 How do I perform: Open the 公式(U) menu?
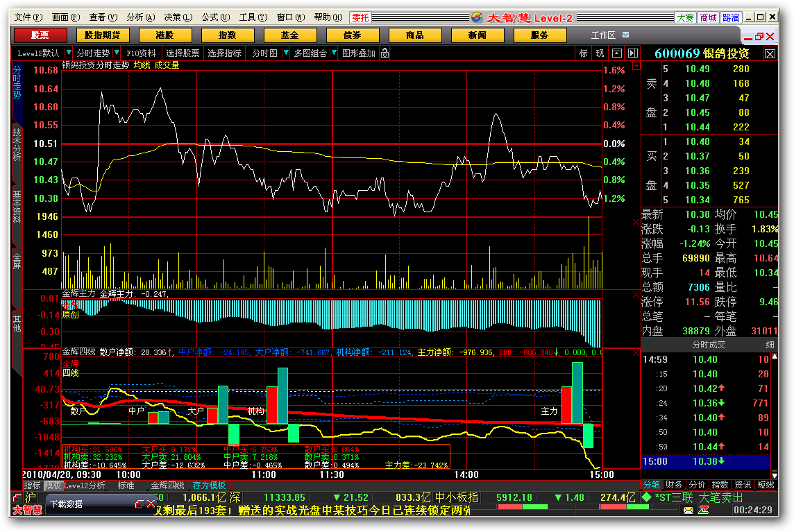(216, 17)
